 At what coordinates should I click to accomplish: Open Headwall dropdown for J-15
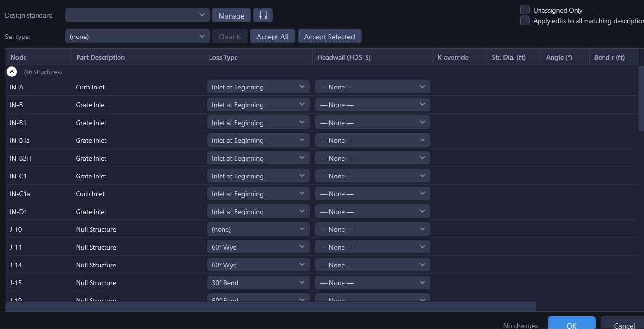tap(373, 283)
